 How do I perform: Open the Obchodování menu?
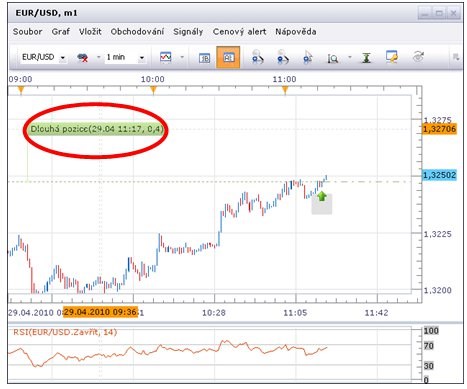click(x=137, y=32)
